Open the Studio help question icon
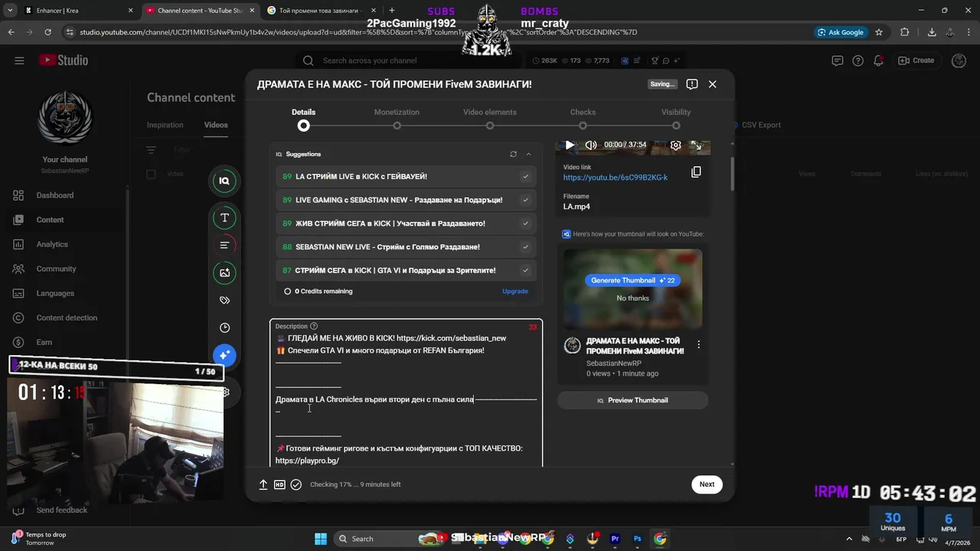The height and width of the screenshot is (551, 980). click(857, 60)
